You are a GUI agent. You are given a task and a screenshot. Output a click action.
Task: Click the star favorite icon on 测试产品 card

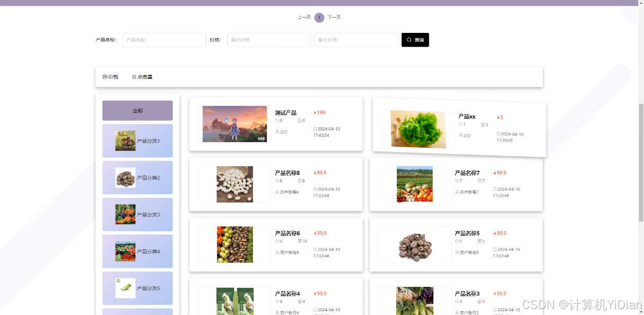point(277,120)
